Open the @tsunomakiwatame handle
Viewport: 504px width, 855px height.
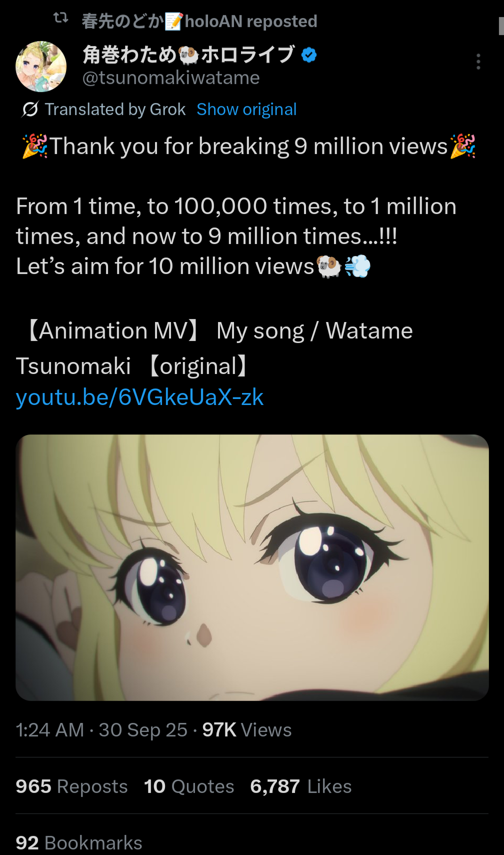pyautogui.click(x=171, y=78)
